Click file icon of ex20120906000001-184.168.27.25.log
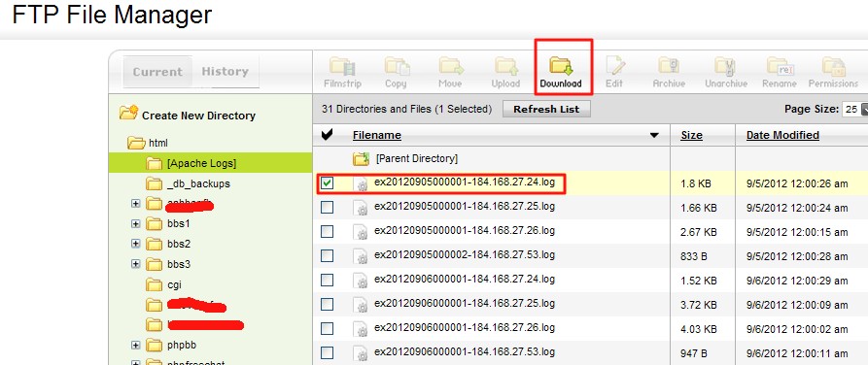The width and height of the screenshot is (868, 365). (x=361, y=305)
